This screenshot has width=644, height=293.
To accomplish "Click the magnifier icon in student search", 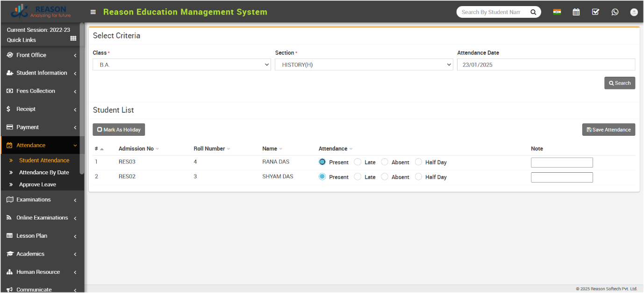I will click(x=533, y=12).
